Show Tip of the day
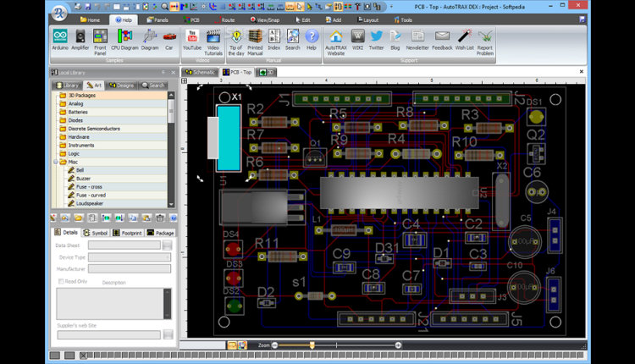This screenshot has height=364, width=635. tap(236, 42)
